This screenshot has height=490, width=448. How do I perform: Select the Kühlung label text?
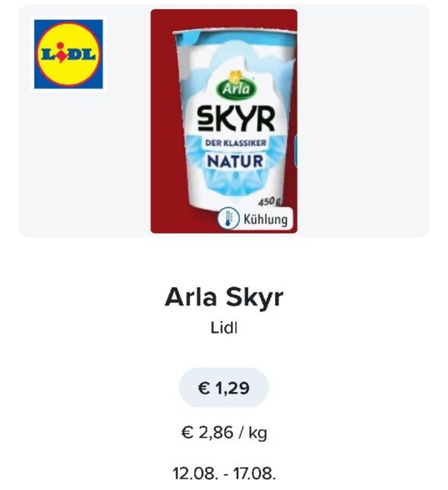pyautogui.click(x=265, y=219)
